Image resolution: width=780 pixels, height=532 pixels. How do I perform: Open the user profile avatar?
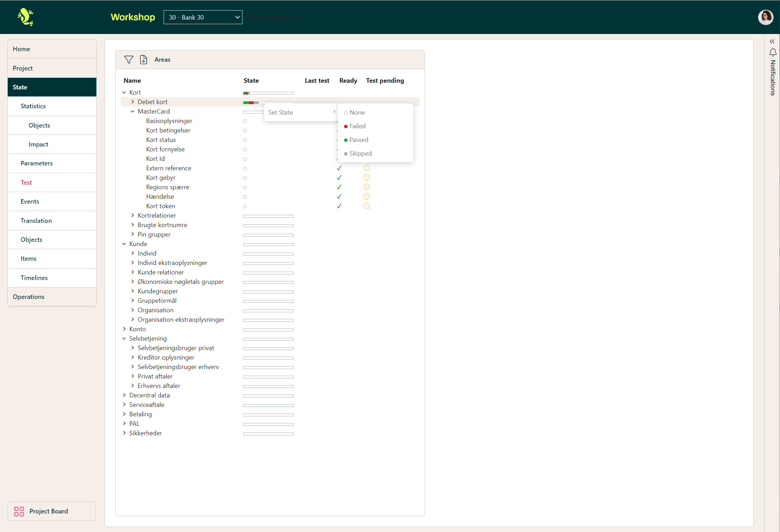pos(766,17)
